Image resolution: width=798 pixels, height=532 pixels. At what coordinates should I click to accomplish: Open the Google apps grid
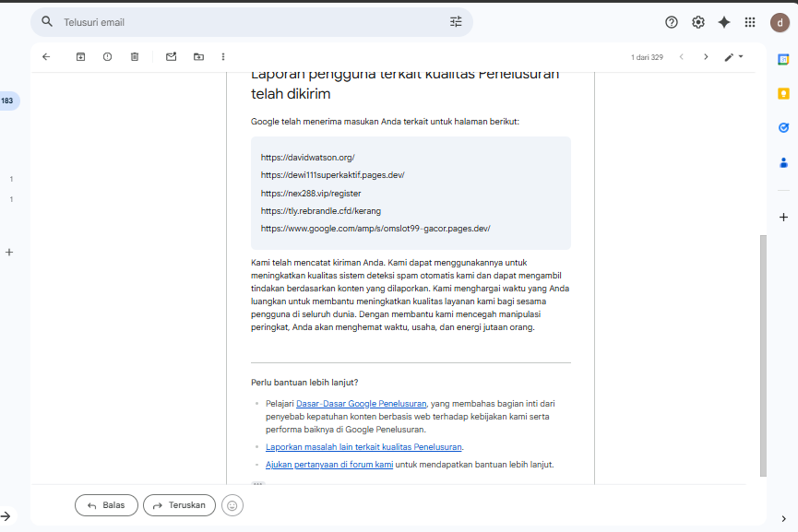pos(750,22)
